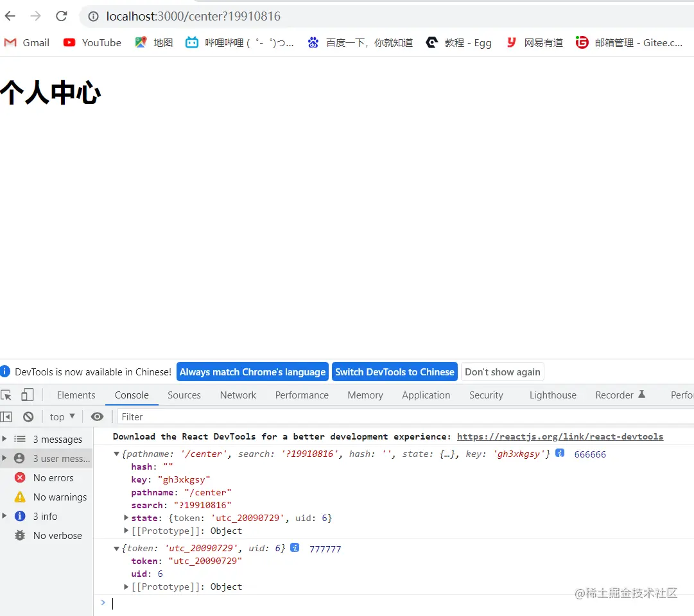
Task: Click the user messages avatar icon
Action: pyautogui.click(x=19, y=458)
